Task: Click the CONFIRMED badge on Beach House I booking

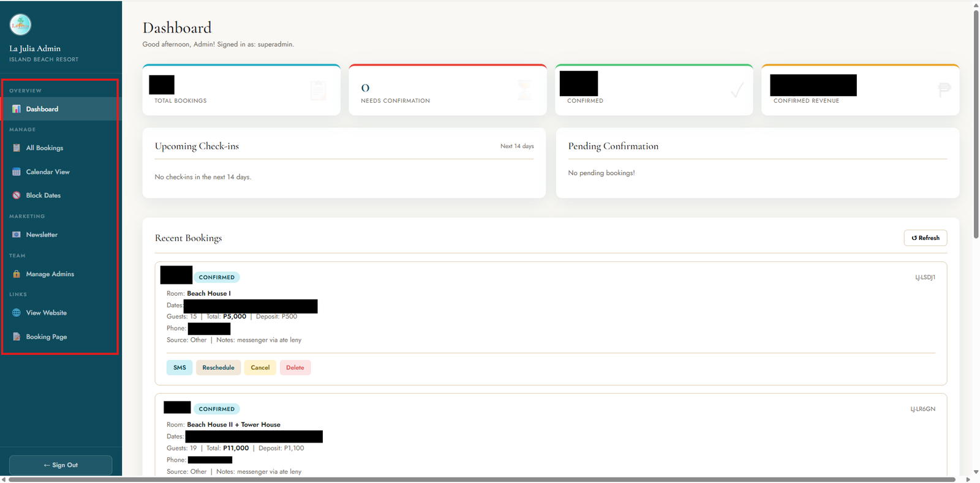Action: coord(217,277)
